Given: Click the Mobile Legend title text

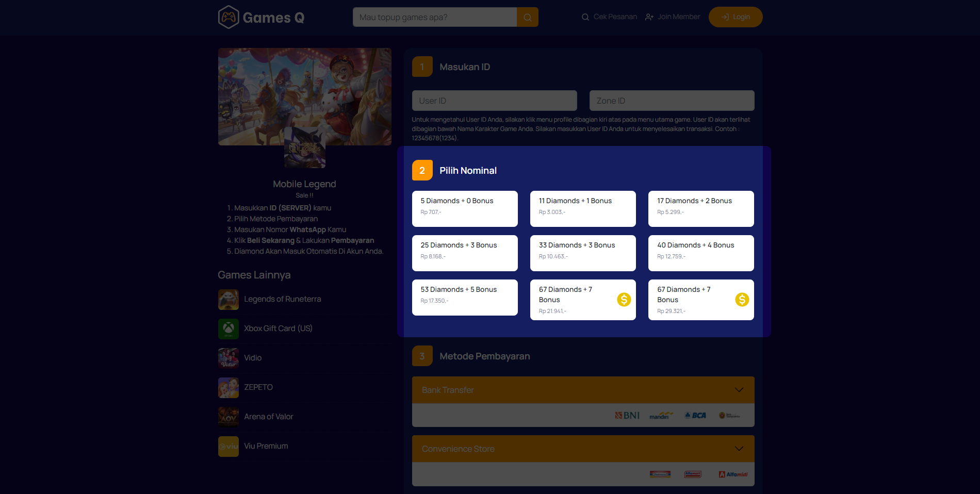Looking at the screenshot, I should 304,184.
